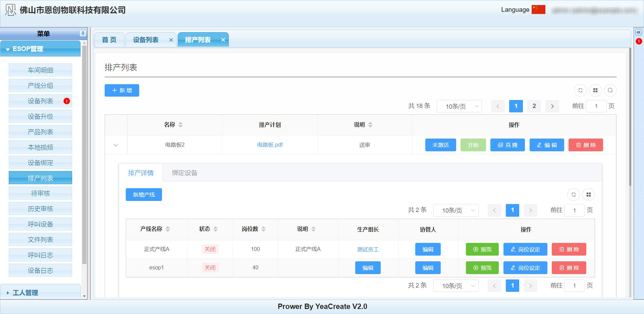Viewport: 644px width, 314px height.
Task: Expand the 工人管理 menu section
Action: click(x=40, y=293)
